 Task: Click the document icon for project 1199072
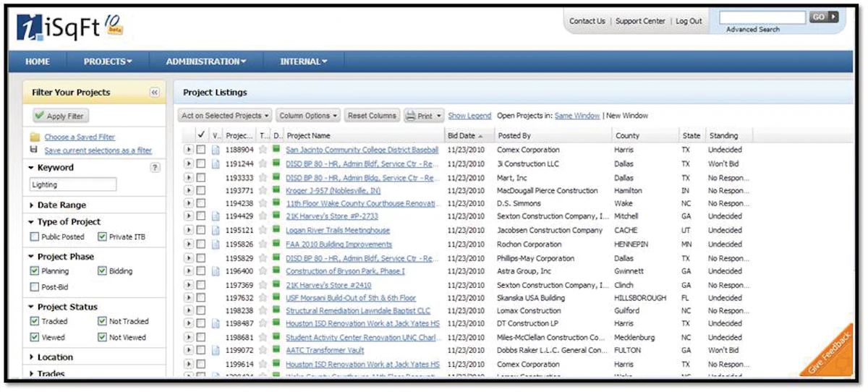click(216, 351)
